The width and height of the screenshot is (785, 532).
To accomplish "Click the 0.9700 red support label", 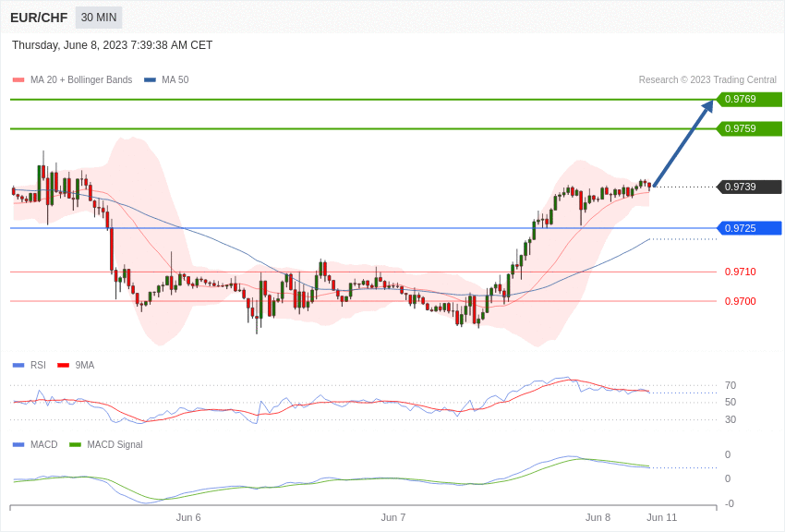I will (741, 301).
